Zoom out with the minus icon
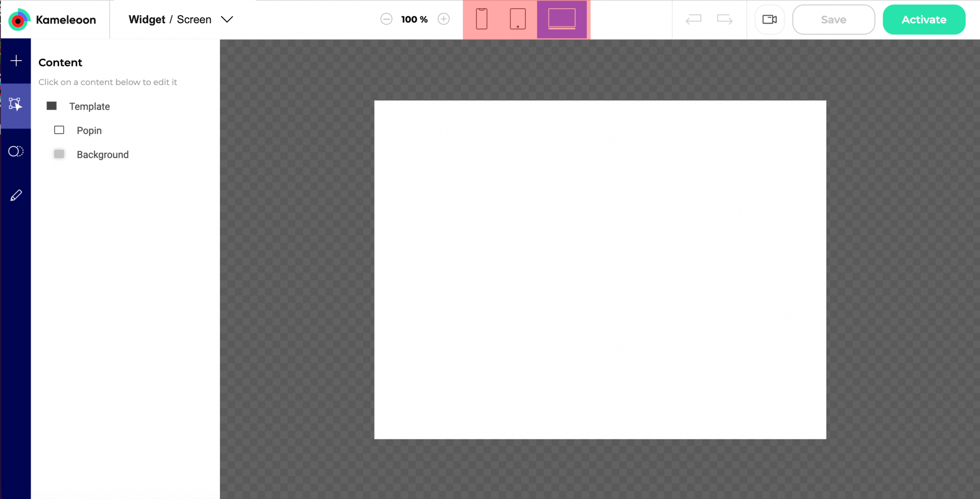Screen dimensions: 980x499 386,19
